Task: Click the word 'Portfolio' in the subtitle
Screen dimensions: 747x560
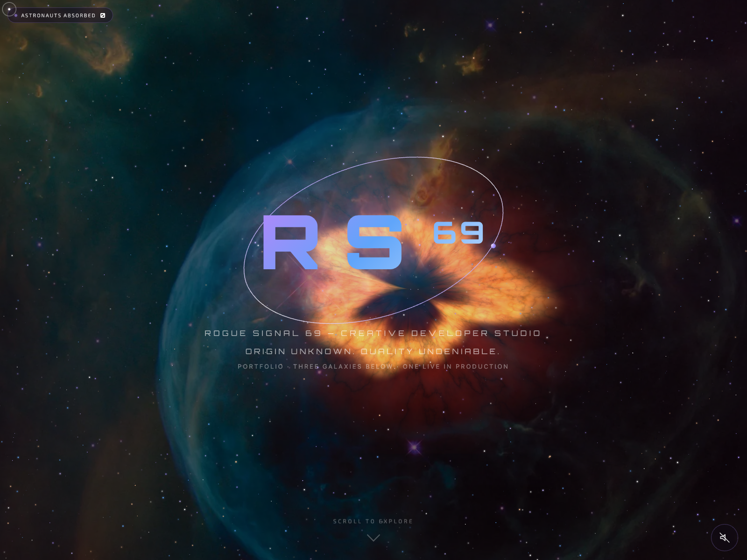Action: (x=260, y=367)
